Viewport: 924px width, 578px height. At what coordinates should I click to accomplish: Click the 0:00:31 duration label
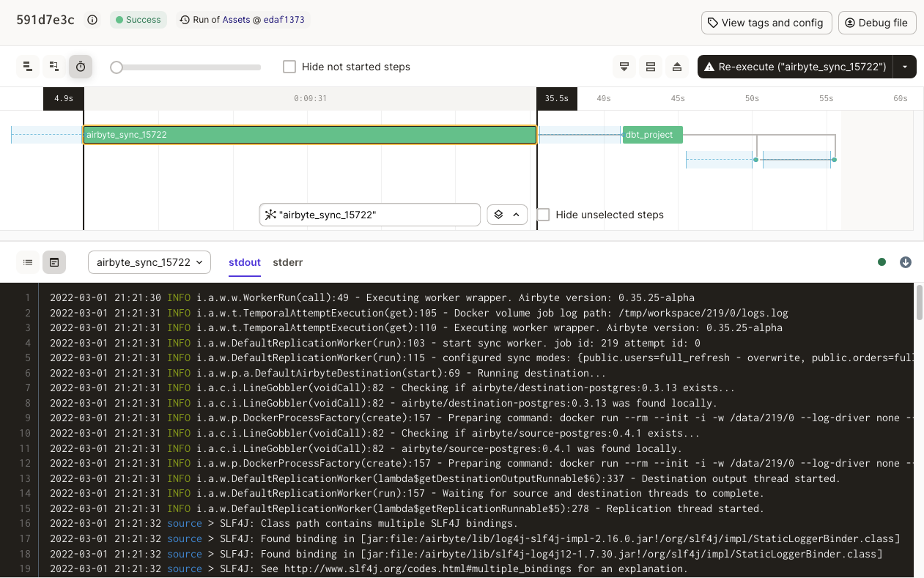(310, 98)
